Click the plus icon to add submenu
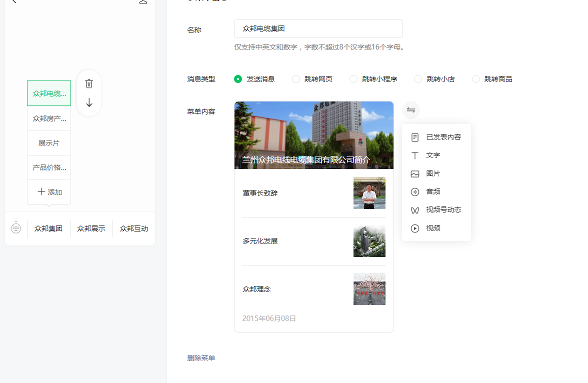The width and height of the screenshot is (588, 383). (x=41, y=191)
